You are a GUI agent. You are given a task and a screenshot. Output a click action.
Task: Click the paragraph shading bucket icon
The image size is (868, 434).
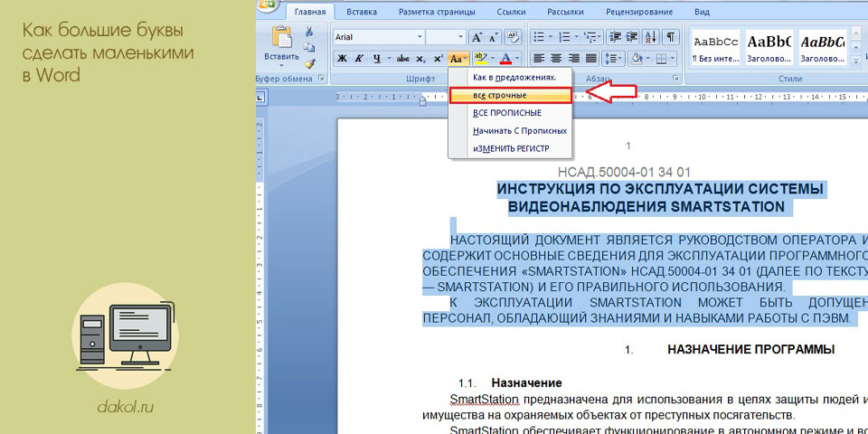point(636,58)
